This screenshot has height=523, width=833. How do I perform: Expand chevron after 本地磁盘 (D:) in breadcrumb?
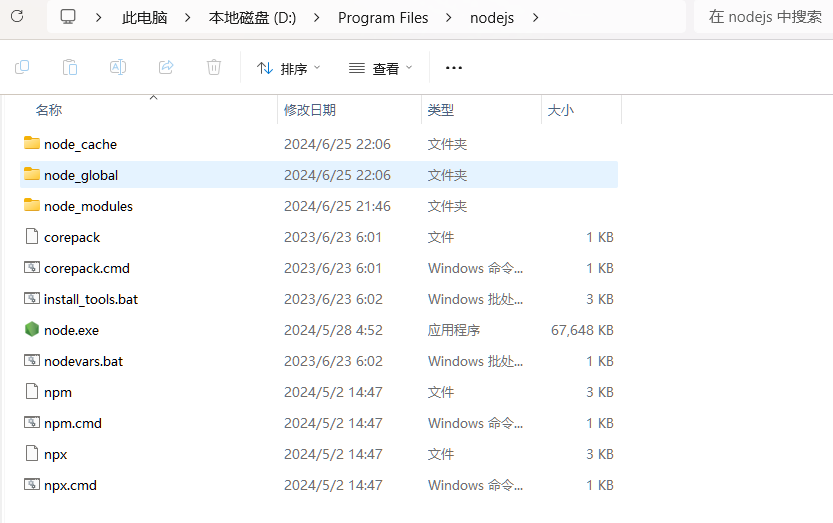click(x=317, y=18)
